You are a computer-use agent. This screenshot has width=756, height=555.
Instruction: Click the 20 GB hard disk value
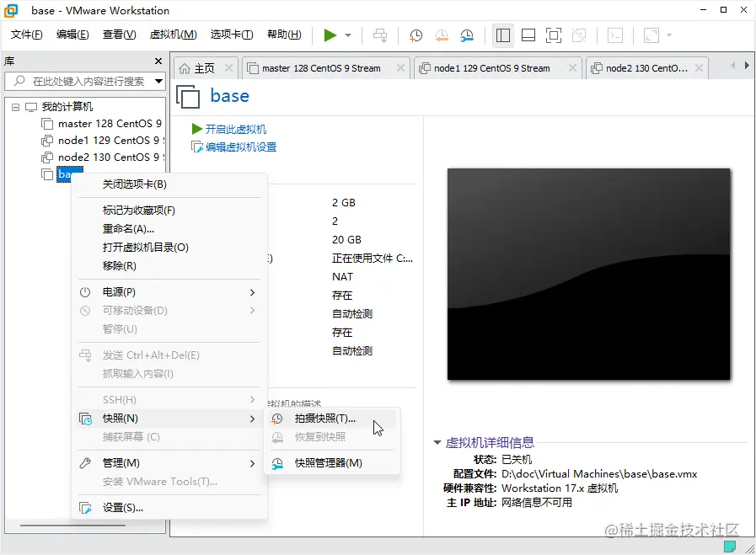346,240
